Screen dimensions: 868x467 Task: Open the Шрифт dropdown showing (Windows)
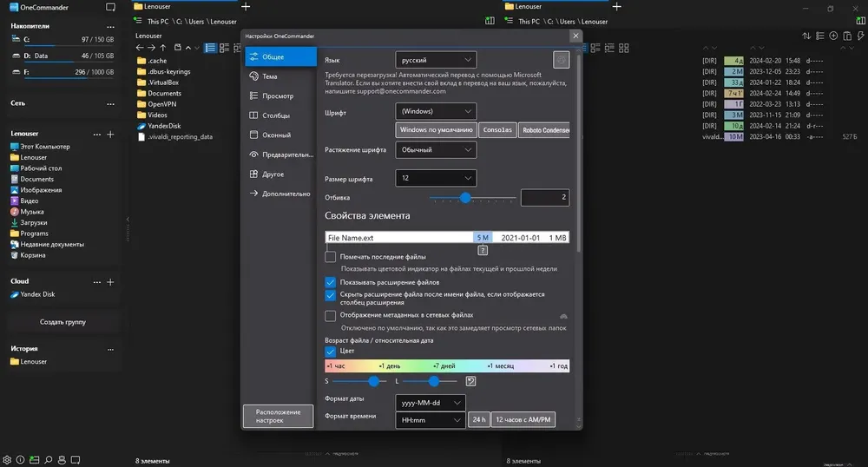[436, 111]
